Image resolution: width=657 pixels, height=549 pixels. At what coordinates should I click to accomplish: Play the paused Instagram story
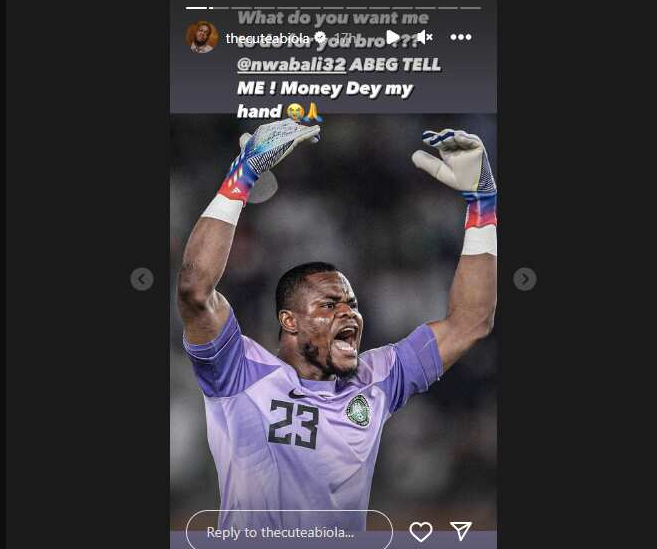(x=393, y=37)
